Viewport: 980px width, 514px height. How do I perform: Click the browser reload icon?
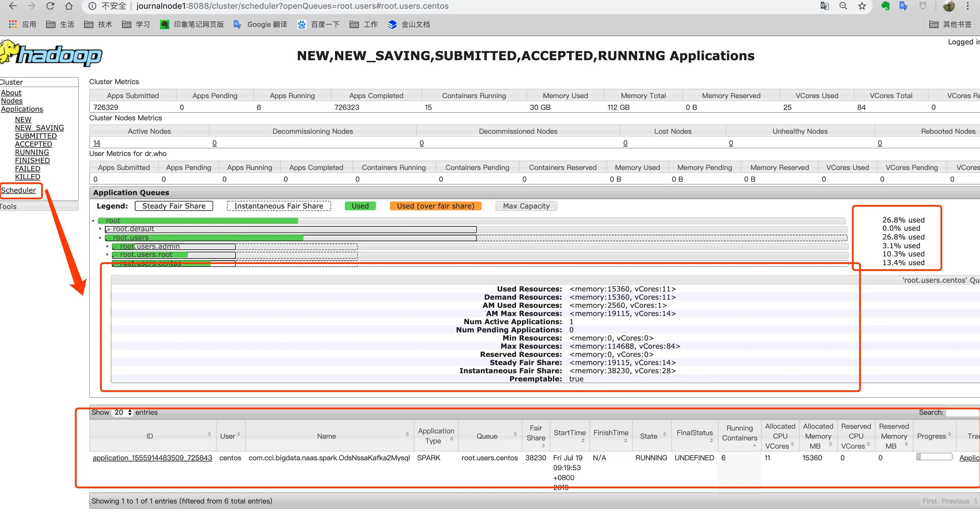coord(50,6)
